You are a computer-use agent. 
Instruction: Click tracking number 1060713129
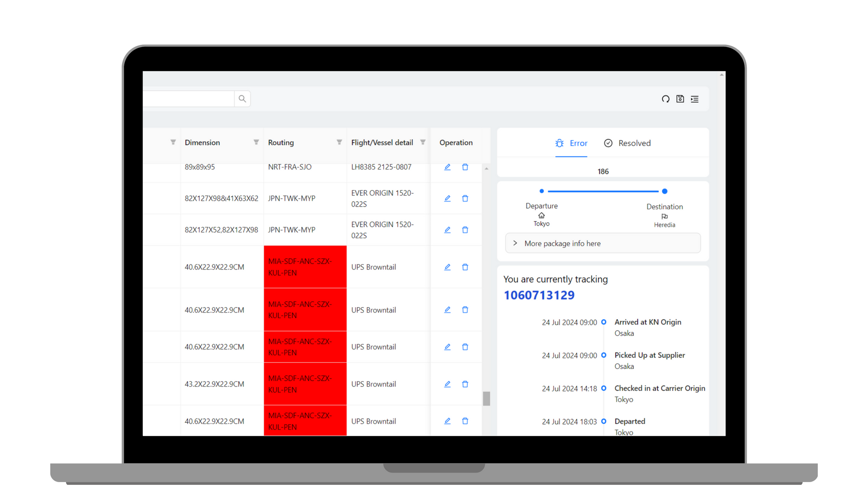click(539, 295)
